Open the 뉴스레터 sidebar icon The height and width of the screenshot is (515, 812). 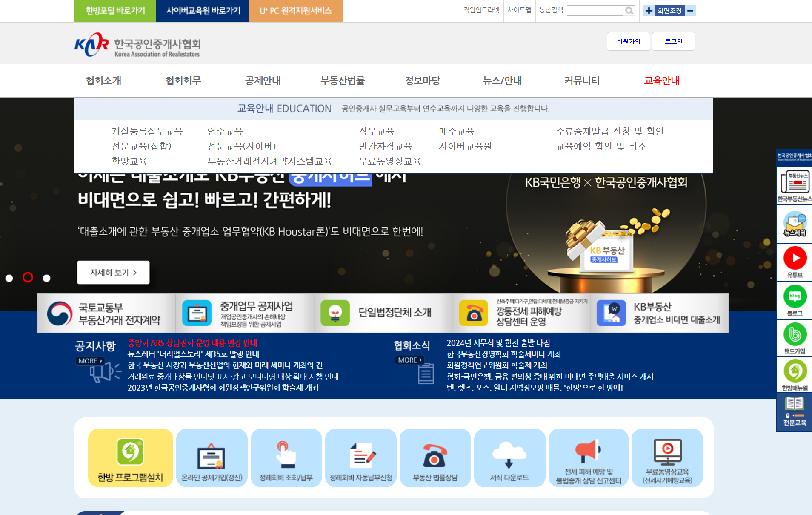(x=794, y=224)
